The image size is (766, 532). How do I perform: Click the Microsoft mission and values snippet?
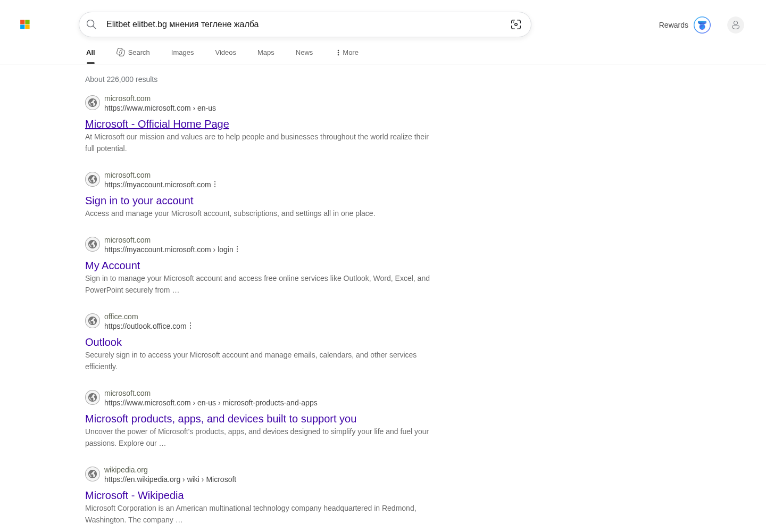(x=257, y=143)
